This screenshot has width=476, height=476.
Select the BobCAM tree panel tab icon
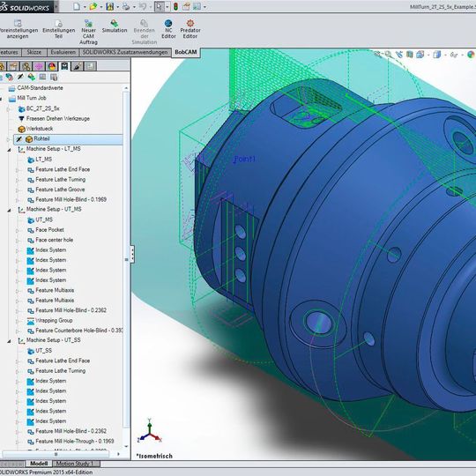point(64,66)
